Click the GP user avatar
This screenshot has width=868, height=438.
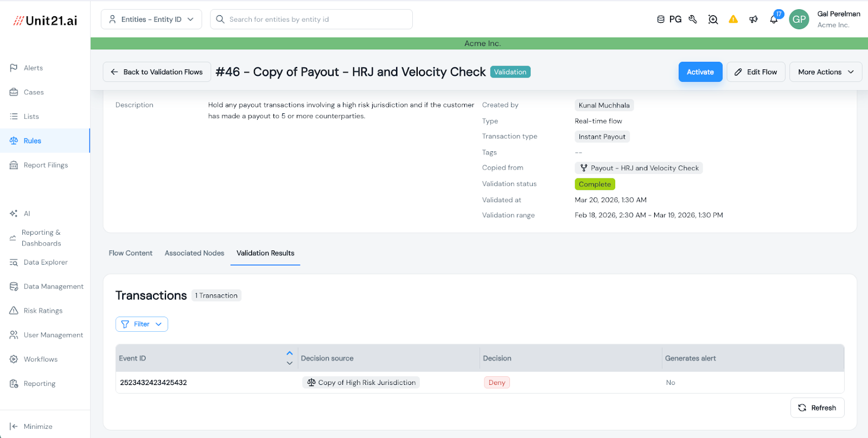799,20
